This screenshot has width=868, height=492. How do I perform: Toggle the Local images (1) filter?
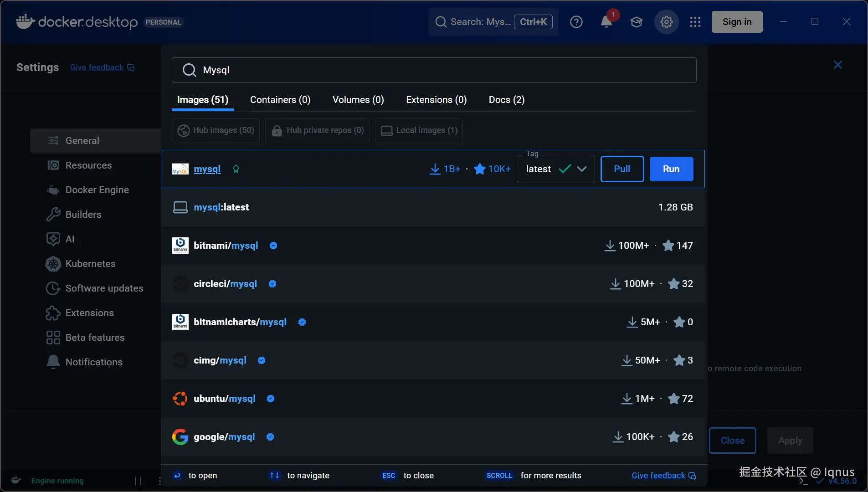coord(419,131)
